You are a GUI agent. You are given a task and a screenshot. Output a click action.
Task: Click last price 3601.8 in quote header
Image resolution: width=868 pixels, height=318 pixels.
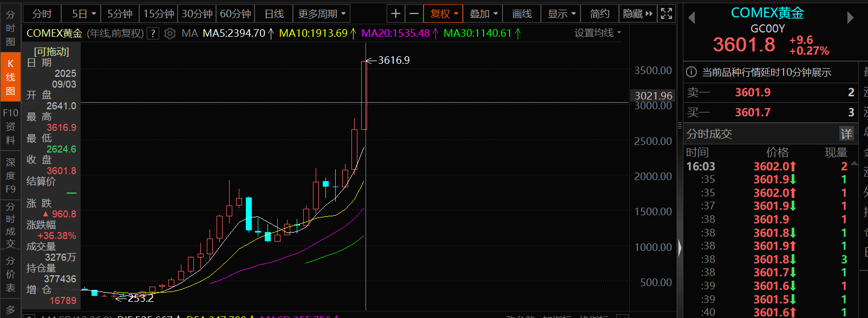pyautogui.click(x=744, y=44)
